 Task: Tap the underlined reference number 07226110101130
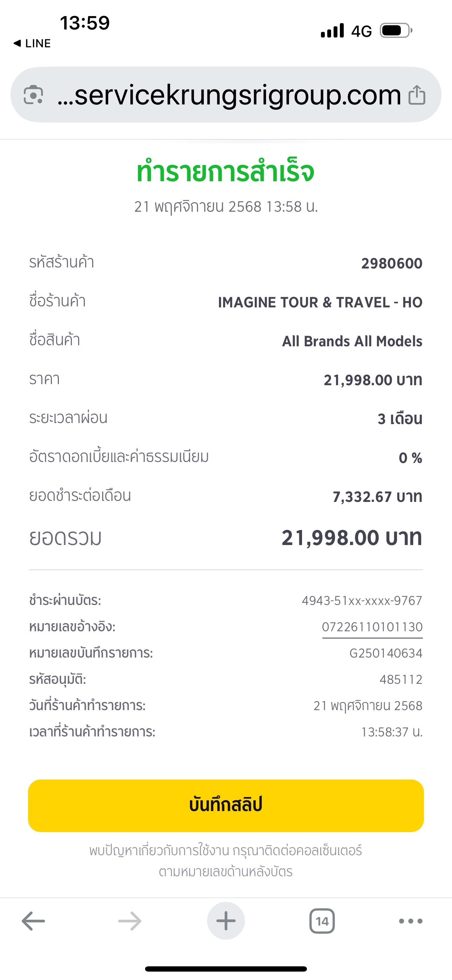click(372, 627)
